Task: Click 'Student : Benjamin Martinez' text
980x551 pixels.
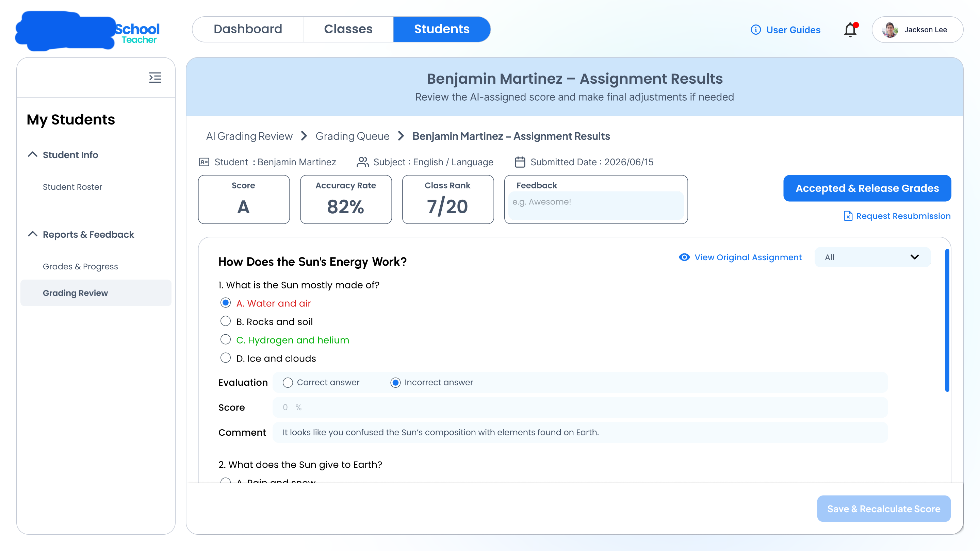Action: click(x=275, y=162)
